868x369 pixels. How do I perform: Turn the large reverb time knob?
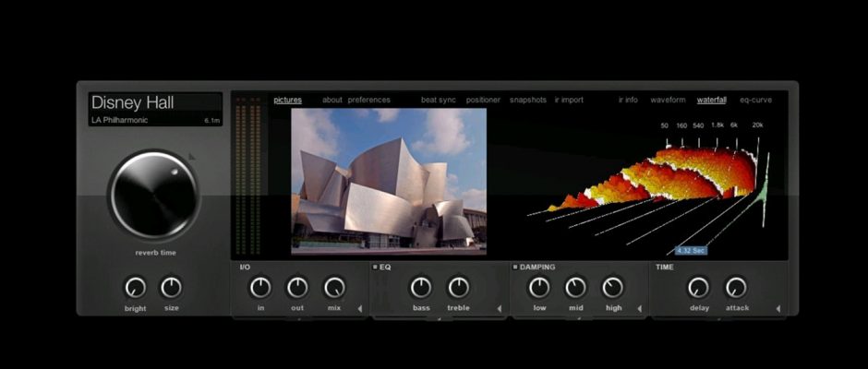pyautogui.click(x=154, y=195)
